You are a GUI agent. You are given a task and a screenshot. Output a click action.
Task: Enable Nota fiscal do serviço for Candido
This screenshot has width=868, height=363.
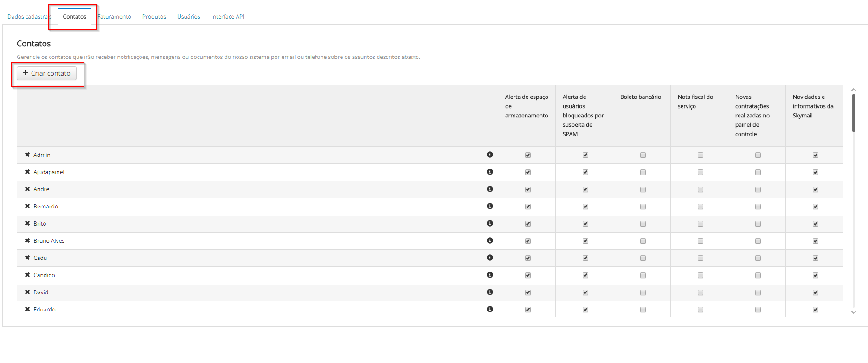click(x=700, y=275)
